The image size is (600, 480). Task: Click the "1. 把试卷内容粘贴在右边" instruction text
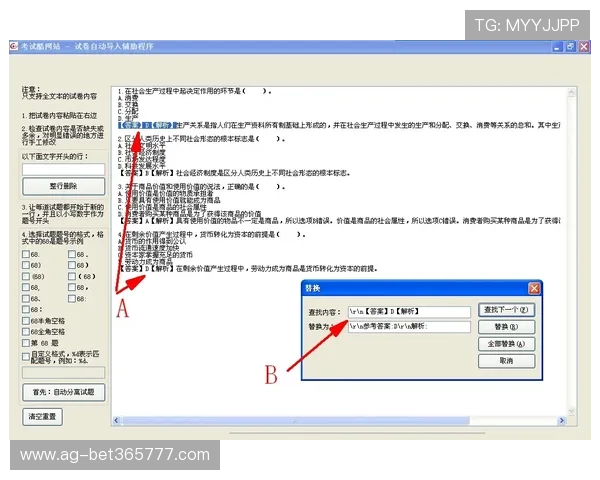coord(60,115)
